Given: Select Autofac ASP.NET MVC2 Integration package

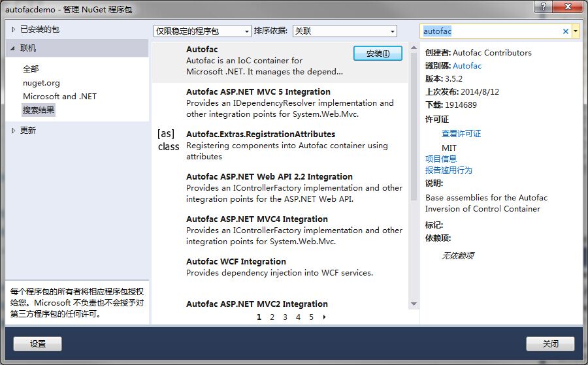Looking at the screenshot, I should tap(280, 304).
